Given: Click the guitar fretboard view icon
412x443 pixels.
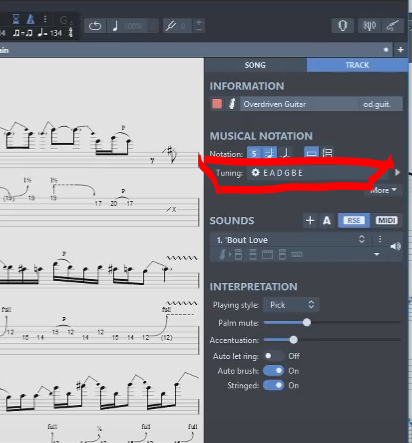Looking at the screenshot, I should click(x=393, y=26).
